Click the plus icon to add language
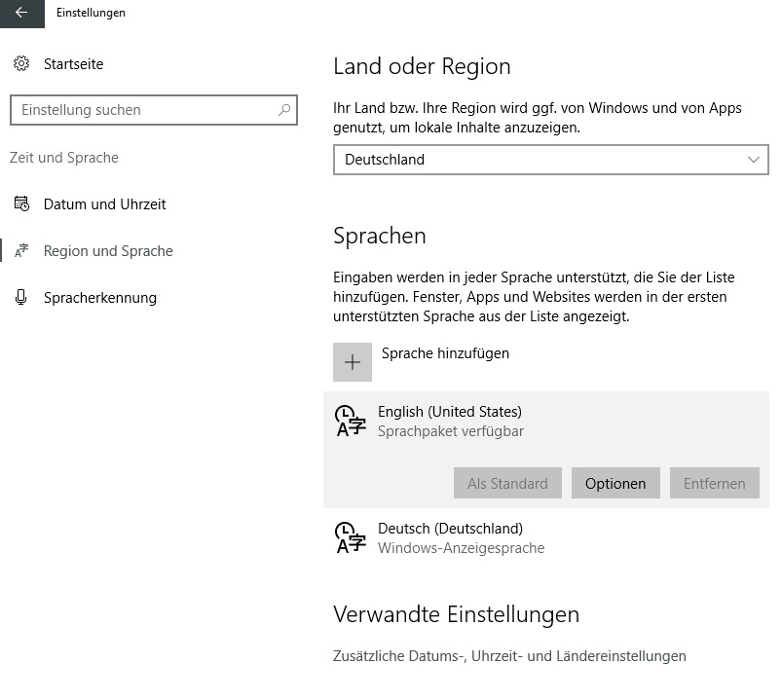 tap(353, 362)
